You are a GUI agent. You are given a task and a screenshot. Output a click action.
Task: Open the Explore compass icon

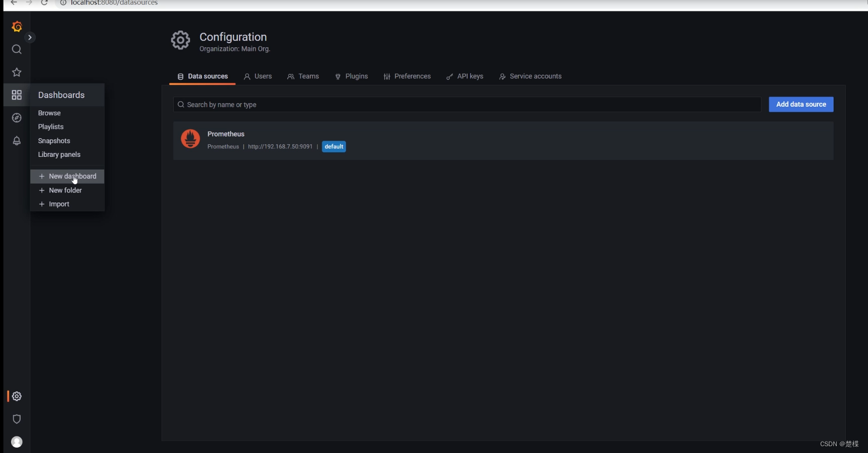tap(16, 118)
